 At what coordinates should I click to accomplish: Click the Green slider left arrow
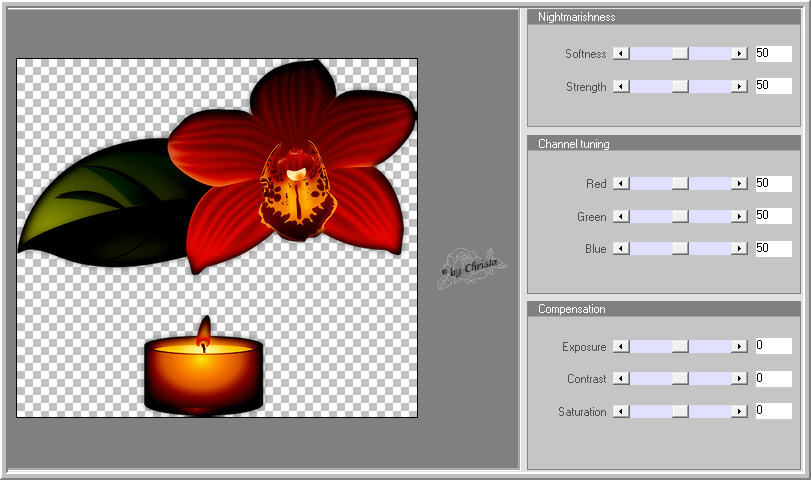(x=621, y=216)
